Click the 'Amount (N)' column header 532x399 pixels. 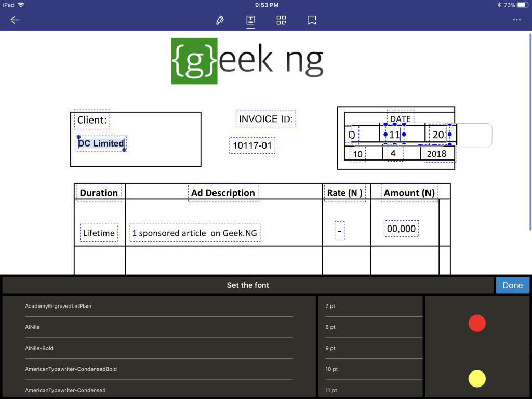coord(409,193)
